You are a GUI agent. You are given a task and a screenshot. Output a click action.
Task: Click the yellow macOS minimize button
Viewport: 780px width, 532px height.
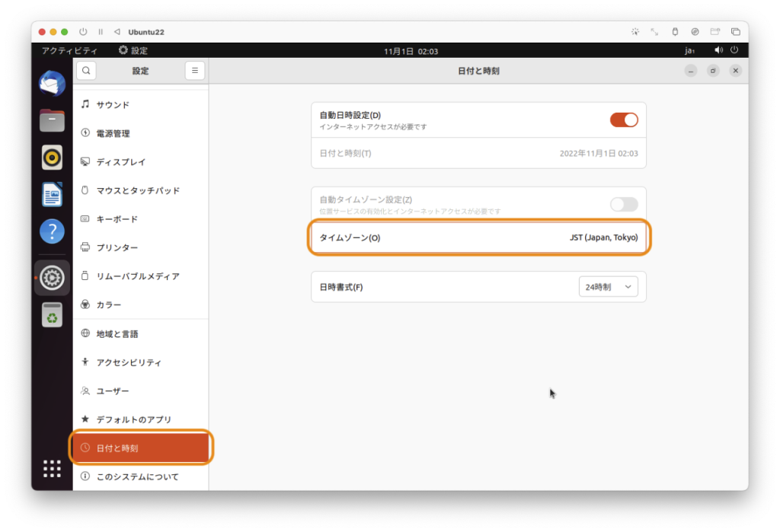click(x=53, y=32)
